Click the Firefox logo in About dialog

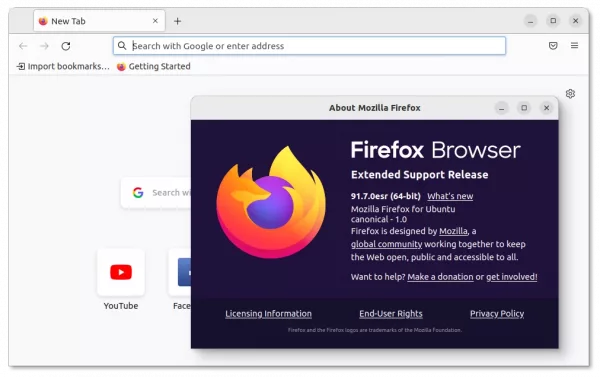click(271, 202)
